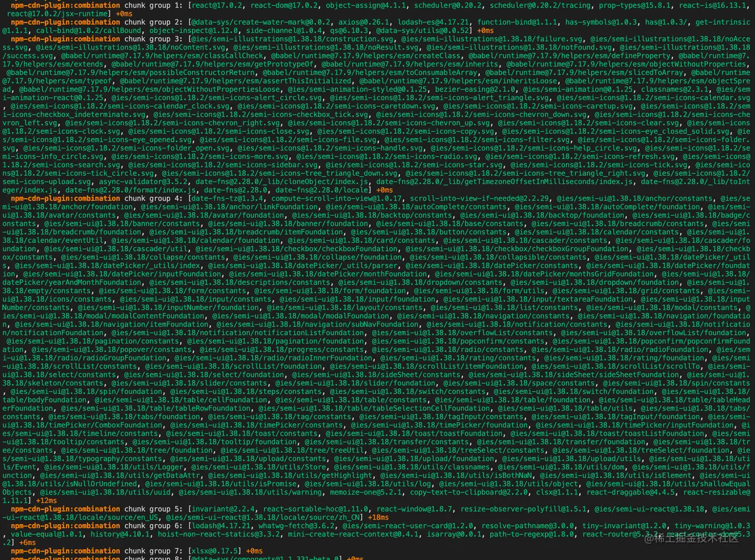755x560 pixels.
Task: Click the 'async-validator@3.5.2' entry
Action: (x=145, y=182)
